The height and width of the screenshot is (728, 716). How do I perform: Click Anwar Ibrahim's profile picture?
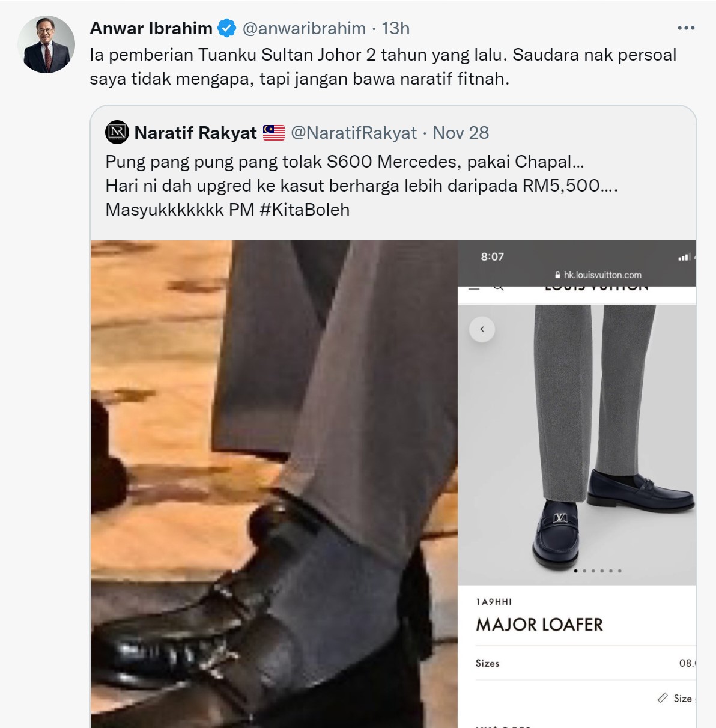pyautogui.click(x=46, y=44)
